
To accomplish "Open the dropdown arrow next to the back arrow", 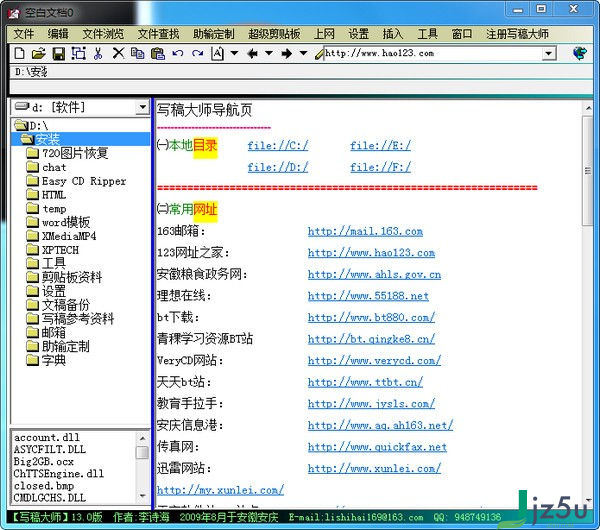I will (269, 53).
